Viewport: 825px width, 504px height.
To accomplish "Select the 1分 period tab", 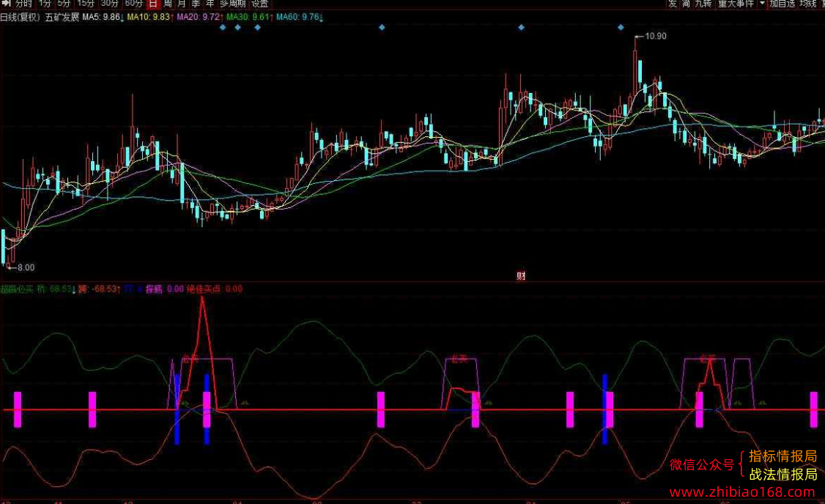I will point(45,3).
